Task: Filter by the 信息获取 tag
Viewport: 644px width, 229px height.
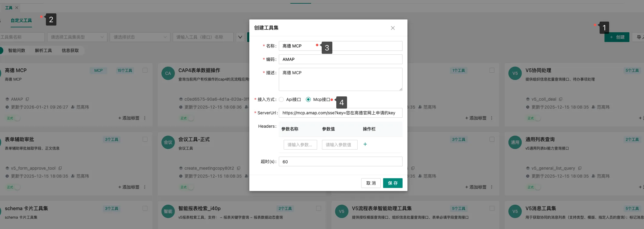Action: click(70, 50)
